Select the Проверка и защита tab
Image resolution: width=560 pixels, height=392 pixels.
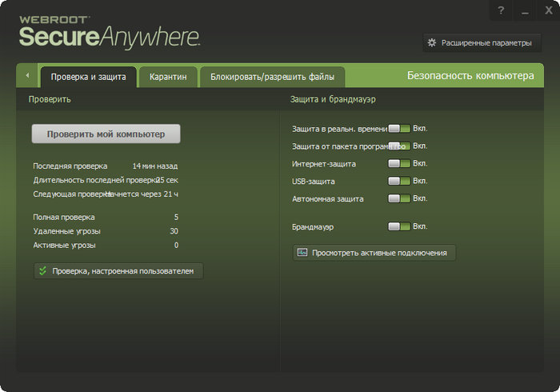coord(88,77)
